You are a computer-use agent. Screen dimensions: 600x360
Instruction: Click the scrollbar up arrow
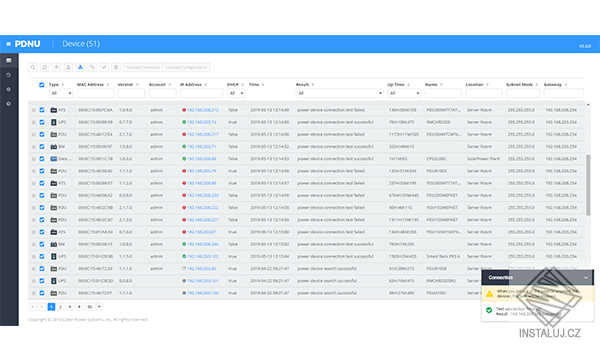coord(588,104)
